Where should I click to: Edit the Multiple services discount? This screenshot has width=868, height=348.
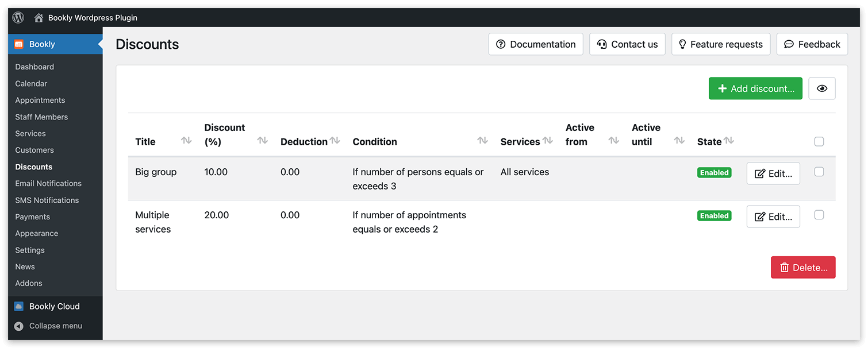773,216
